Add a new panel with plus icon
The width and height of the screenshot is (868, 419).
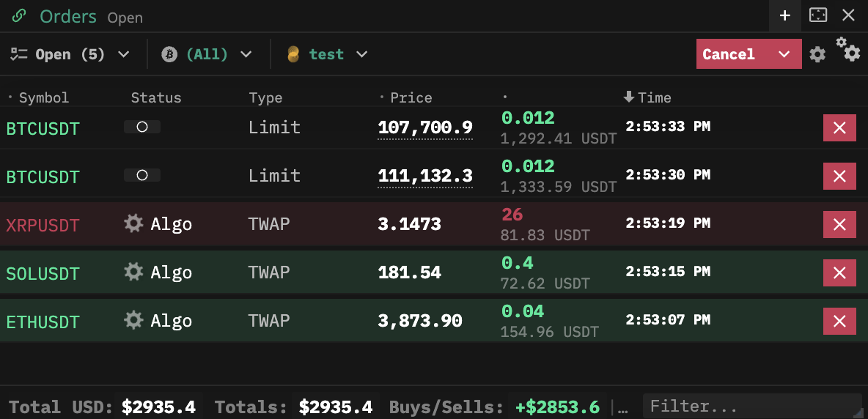click(x=784, y=15)
